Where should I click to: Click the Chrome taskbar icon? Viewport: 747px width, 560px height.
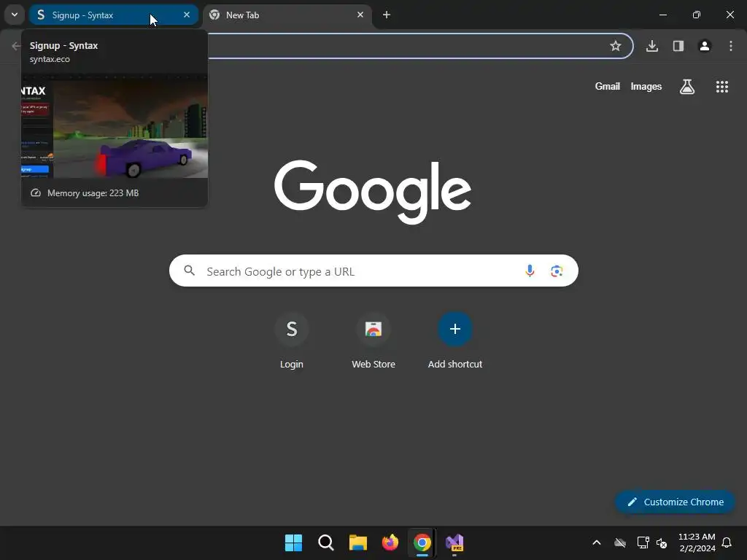[x=422, y=542]
